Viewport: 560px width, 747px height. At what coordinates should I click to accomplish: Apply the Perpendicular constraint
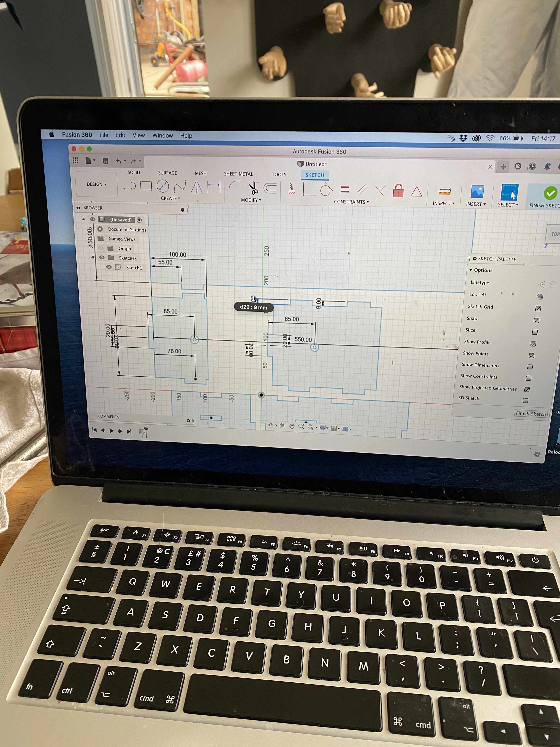coord(380,190)
